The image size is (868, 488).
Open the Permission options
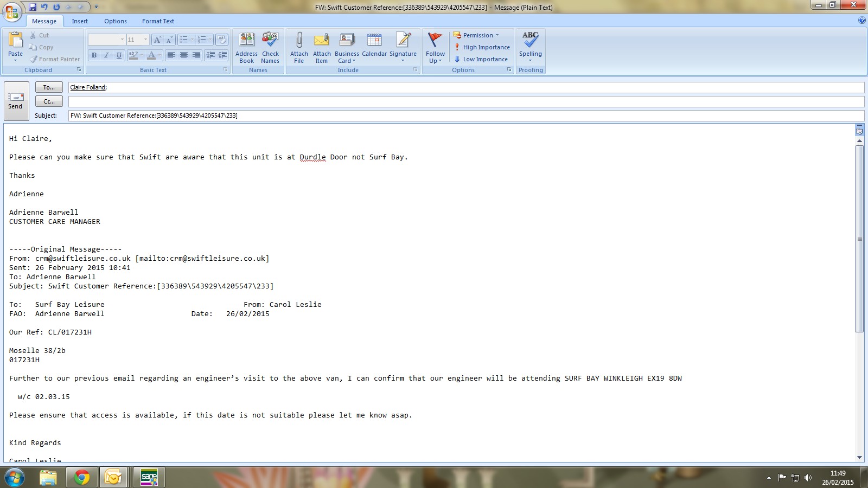coord(476,35)
